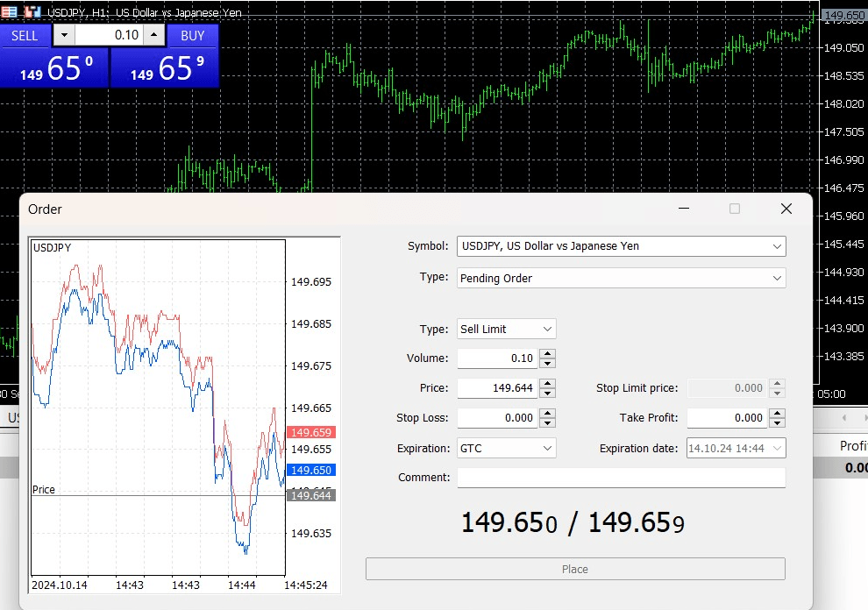The image size is (868, 610).
Task: Minimize the Order dialog window
Action: [x=684, y=209]
